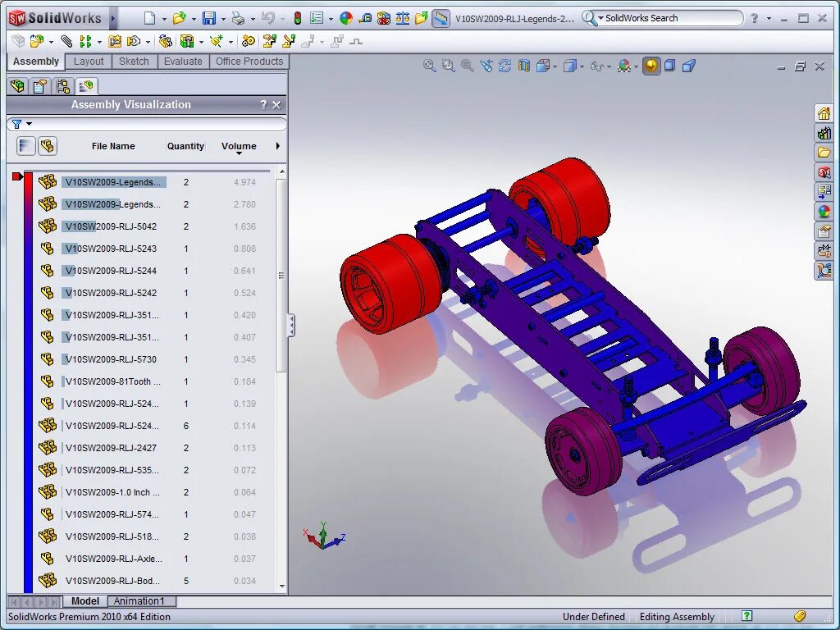Create a new document with New icon
This screenshot has height=630, width=840.
pos(150,18)
